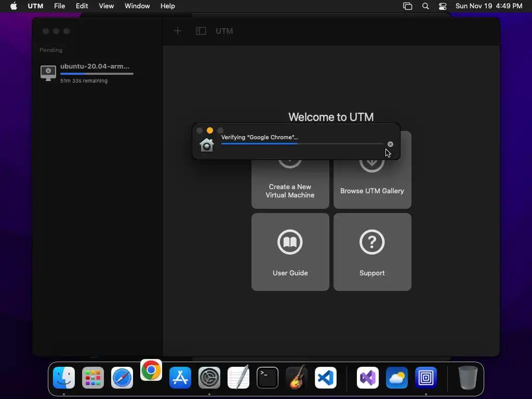Open Google Chrome from the Dock
The image size is (532, 399).
coord(151,370)
